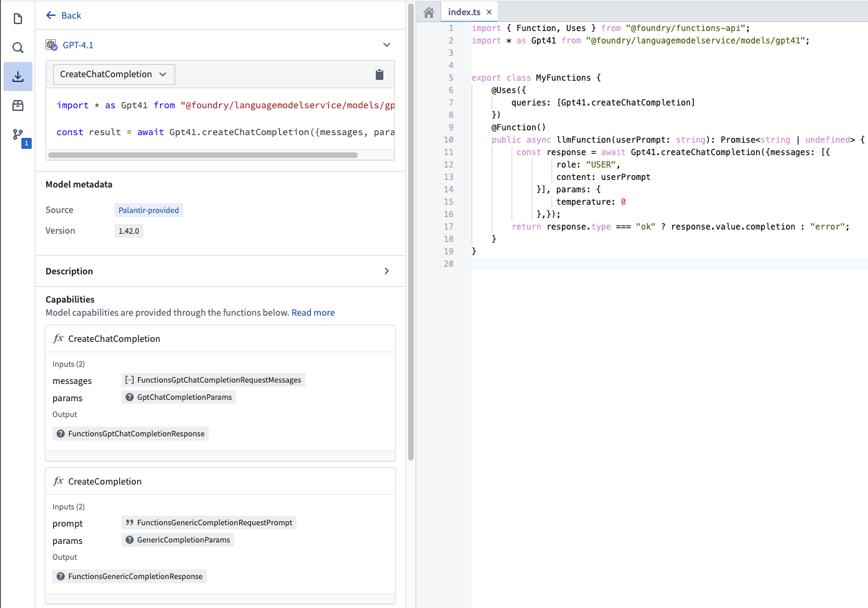Click the '@Function()' decorator line
This screenshot has height=608, width=868.
[x=518, y=128]
